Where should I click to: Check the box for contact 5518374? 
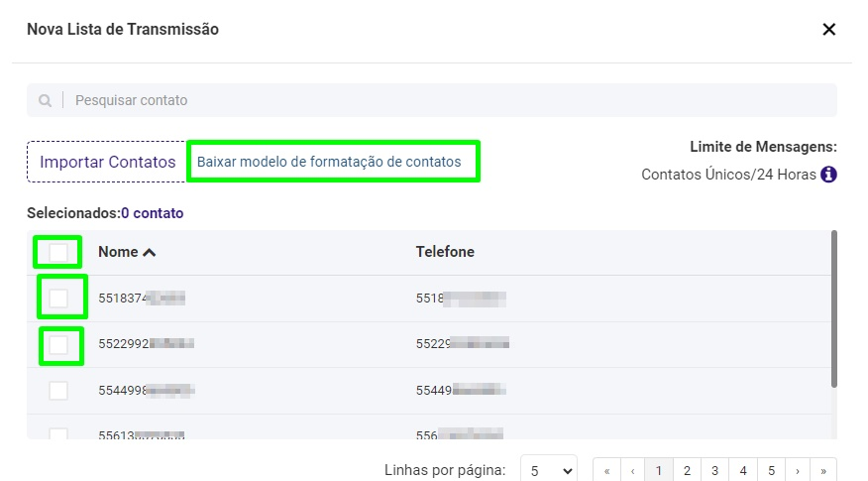(x=58, y=298)
